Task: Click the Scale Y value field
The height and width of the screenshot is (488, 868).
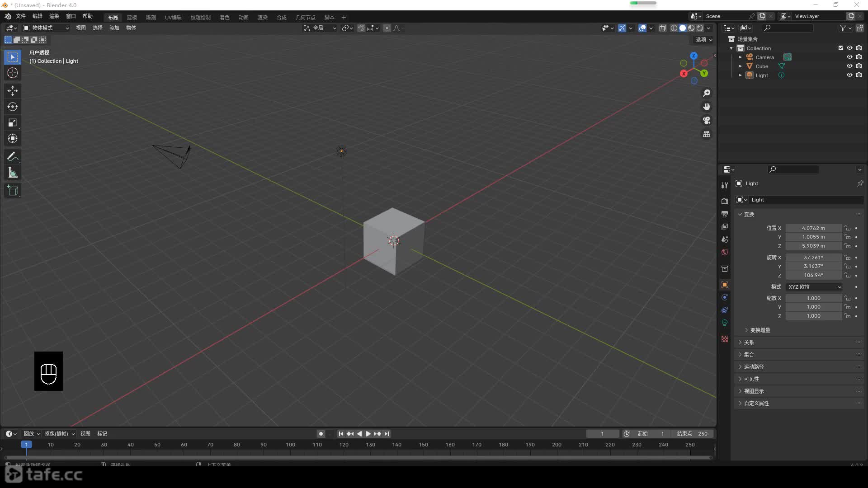Action: click(813, 307)
